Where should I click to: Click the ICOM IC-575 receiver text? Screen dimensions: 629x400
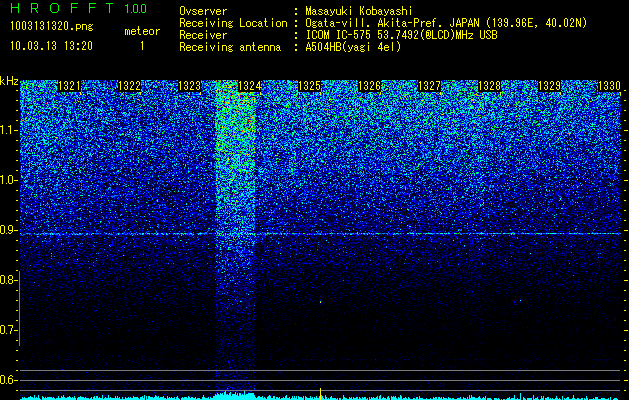pos(402,35)
